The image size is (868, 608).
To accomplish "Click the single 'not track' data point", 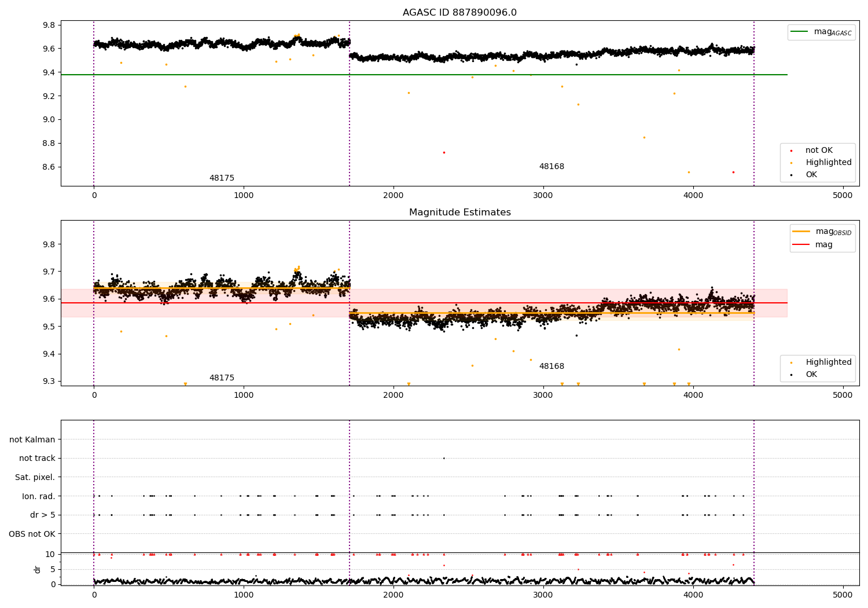I will click(x=444, y=458).
